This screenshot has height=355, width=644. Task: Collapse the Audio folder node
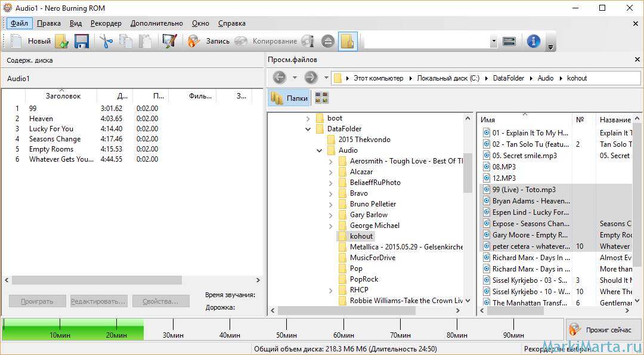(319, 150)
